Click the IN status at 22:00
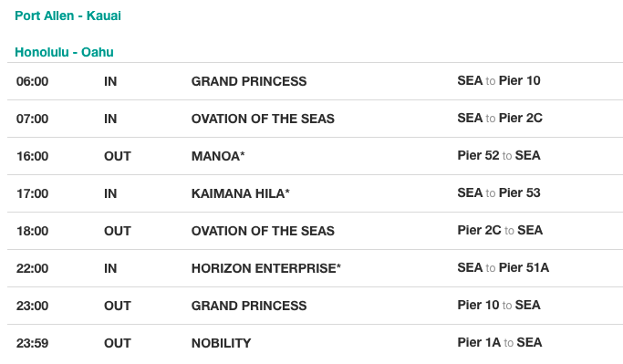The height and width of the screenshot is (364, 623). tap(110, 268)
